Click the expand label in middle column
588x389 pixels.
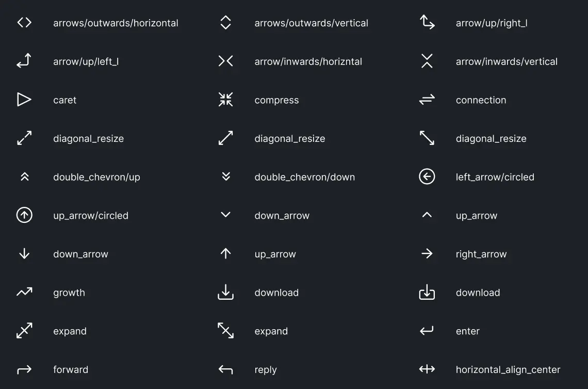click(x=271, y=331)
